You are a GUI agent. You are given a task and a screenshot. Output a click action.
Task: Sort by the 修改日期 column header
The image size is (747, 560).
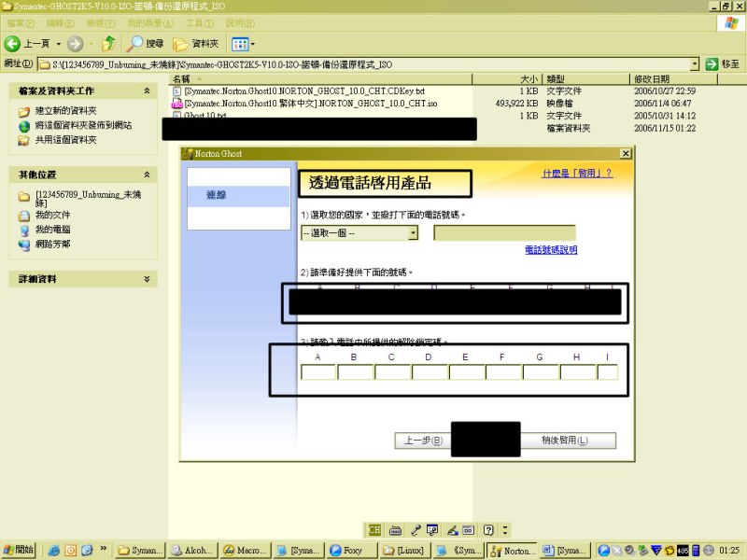click(673, 79)
